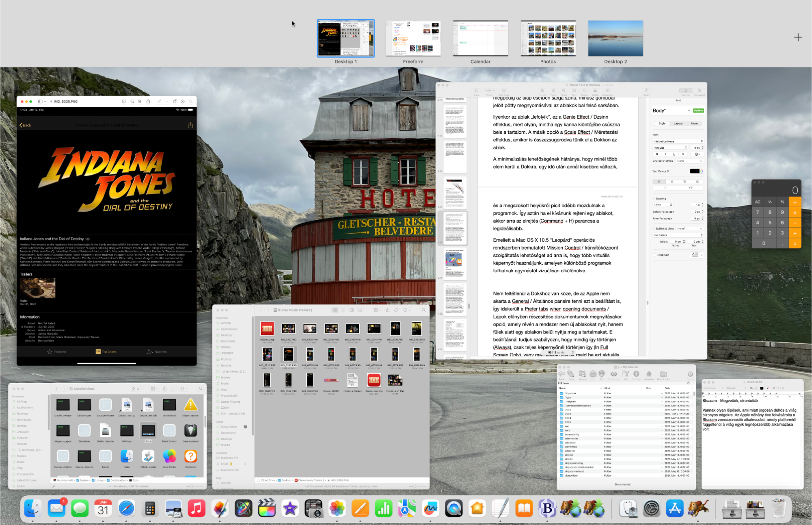Select Applications in CoreServices Finder sidebar
Screen dimensions: 812x525
pos(25,408)
